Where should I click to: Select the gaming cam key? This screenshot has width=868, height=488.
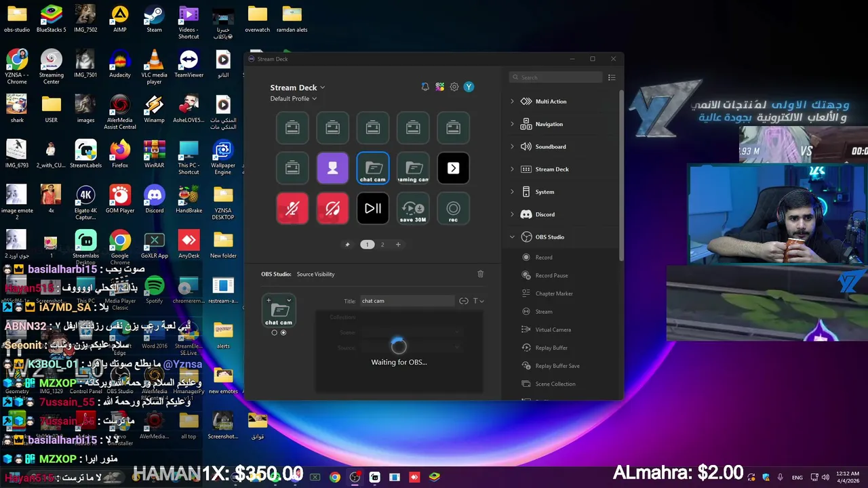click(413, 168)
